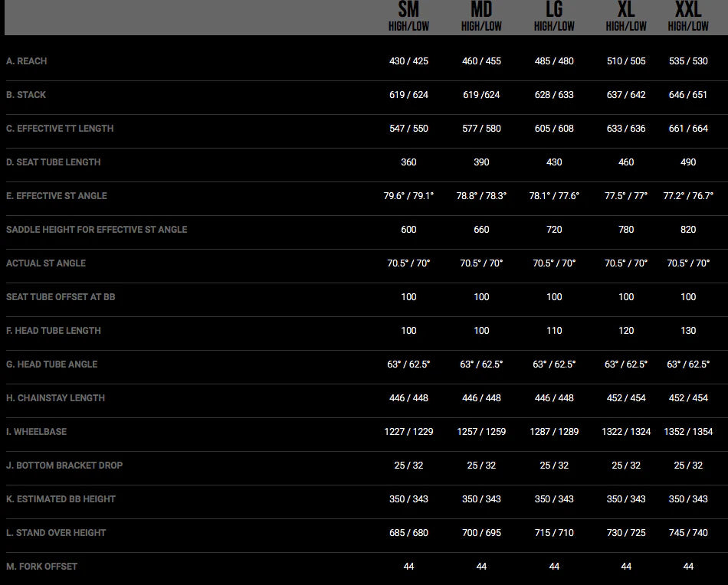Select the M. FORK OFFSET row label

point(42,567)
